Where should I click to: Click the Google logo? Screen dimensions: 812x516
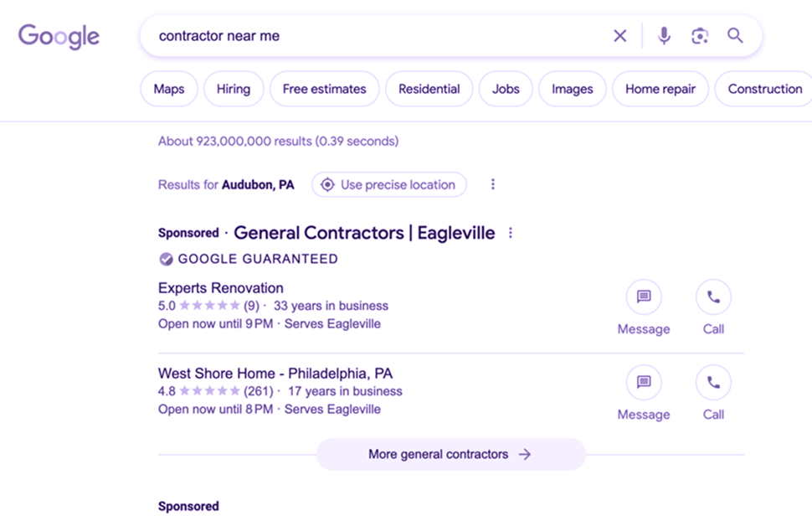coord(59,37)
